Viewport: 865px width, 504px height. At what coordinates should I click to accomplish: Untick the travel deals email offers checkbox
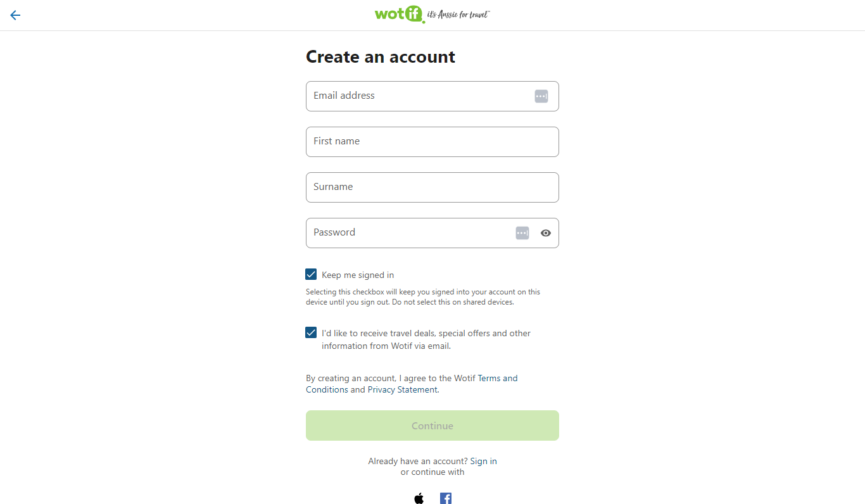tap(311, 332)
